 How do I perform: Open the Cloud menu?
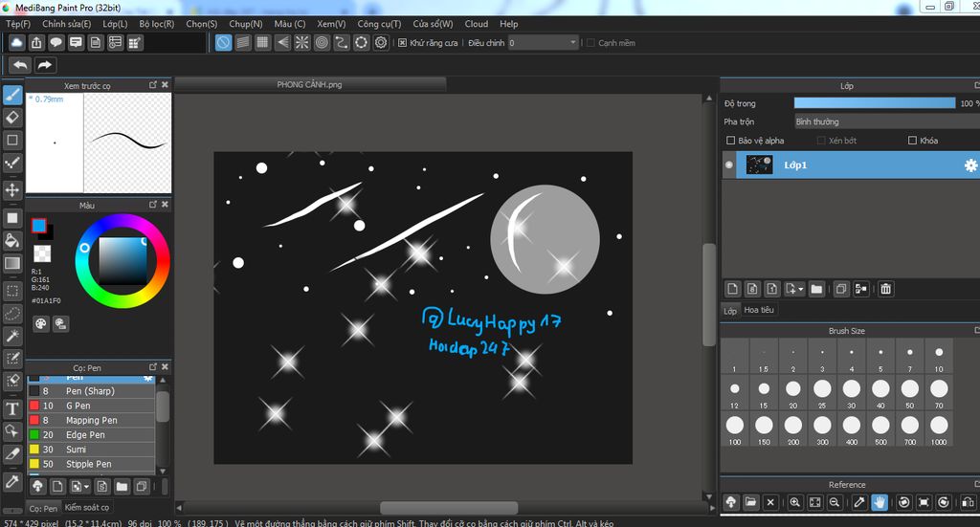pos(477,24)
